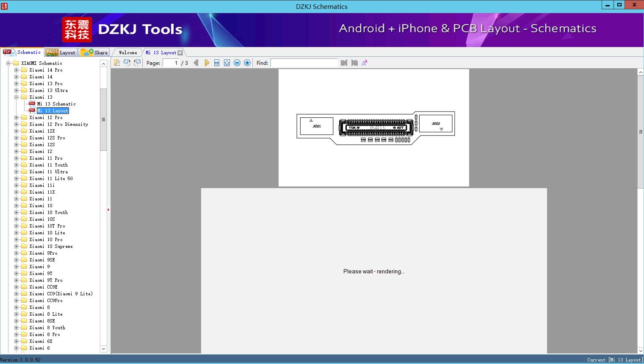
Task: Click tree panel scroll up arrow
Action: click(103, 64)
